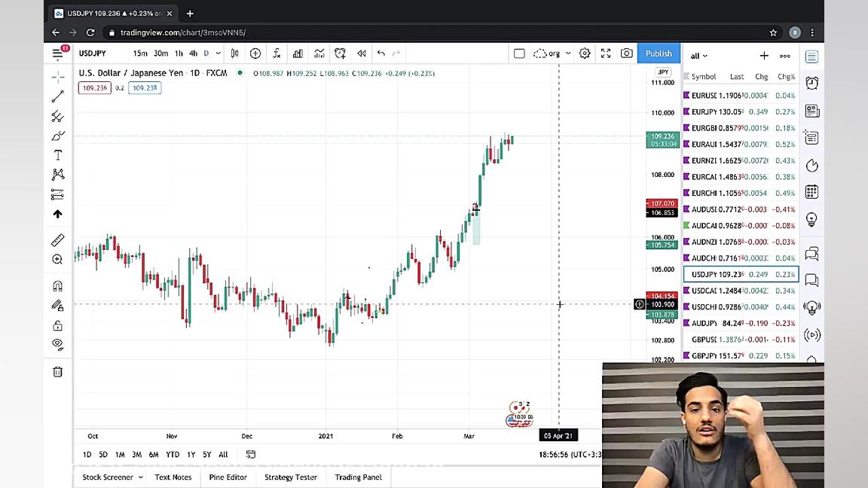Viewport: 868px width, 488px height.
Task: Open the Text Notes tab
Action: pos(173,477)
